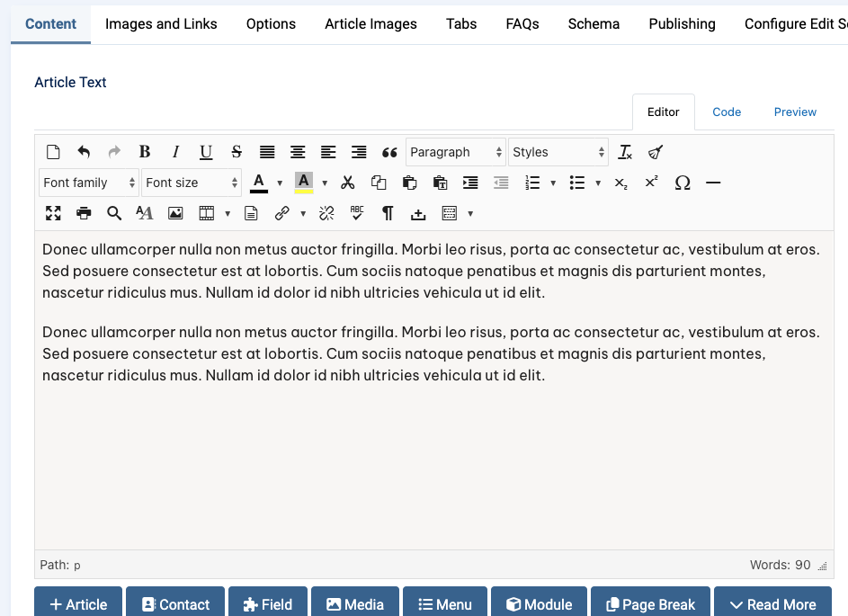Click the Undo arrow icon
The width and height of the screenshot is (848, 616).
point(84,152)
